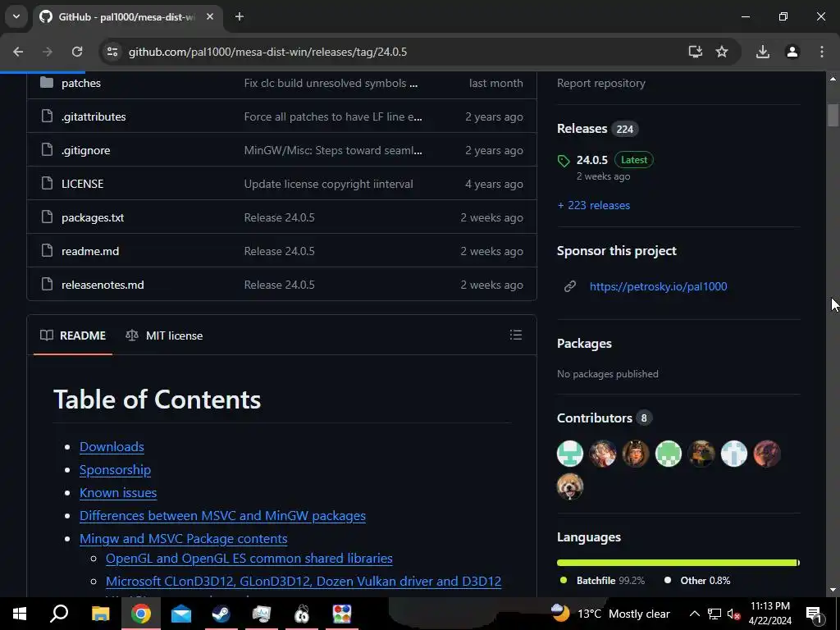840x630 pixels.
Task: Click the Batchfile 99.2% language entry
Action: [x=603, y=581]
